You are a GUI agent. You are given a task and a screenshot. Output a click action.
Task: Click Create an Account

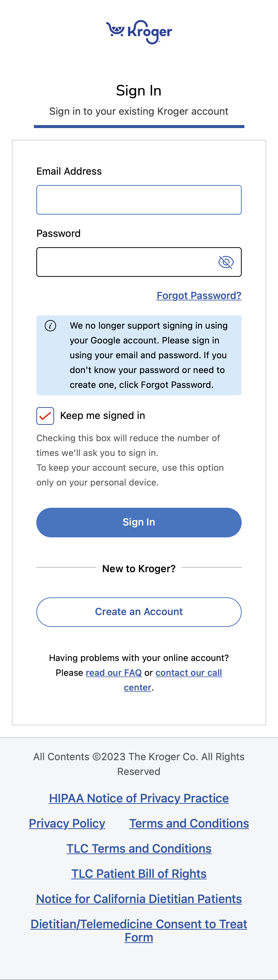pos(139,612)
